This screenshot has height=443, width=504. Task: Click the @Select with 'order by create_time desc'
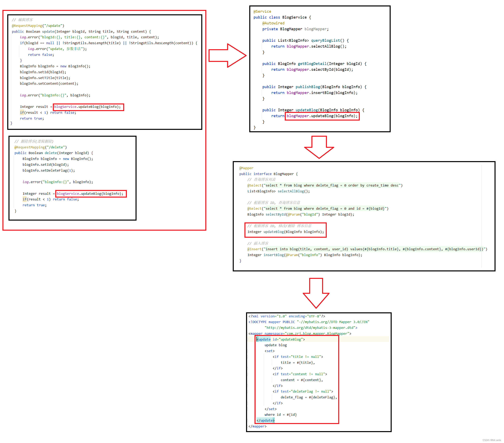tap(325, 185)
